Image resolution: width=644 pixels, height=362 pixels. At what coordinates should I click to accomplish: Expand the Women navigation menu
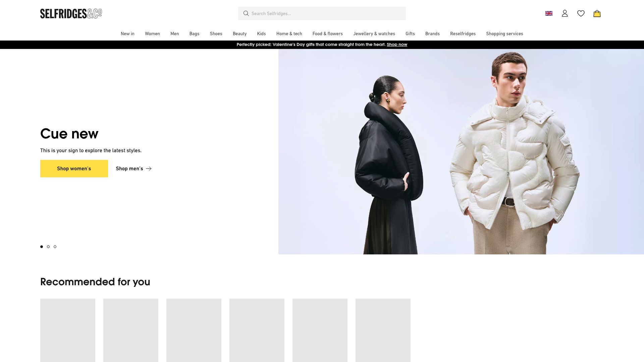coord(152,34)
